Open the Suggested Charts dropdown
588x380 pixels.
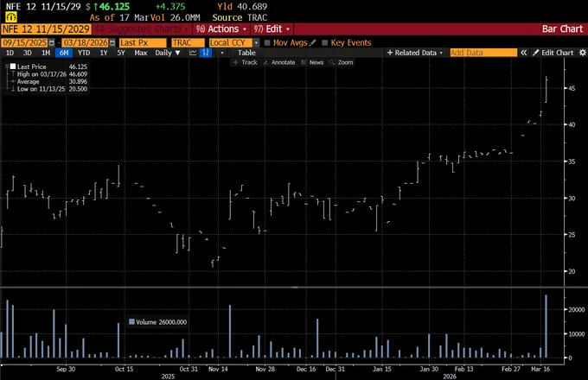click(x=142, y=29)
